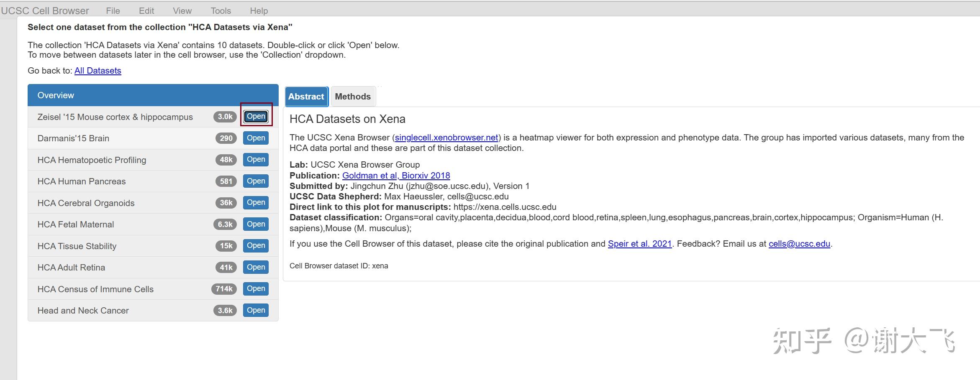Switch to the Methods tab
The image size is (980, 380).
353,96
